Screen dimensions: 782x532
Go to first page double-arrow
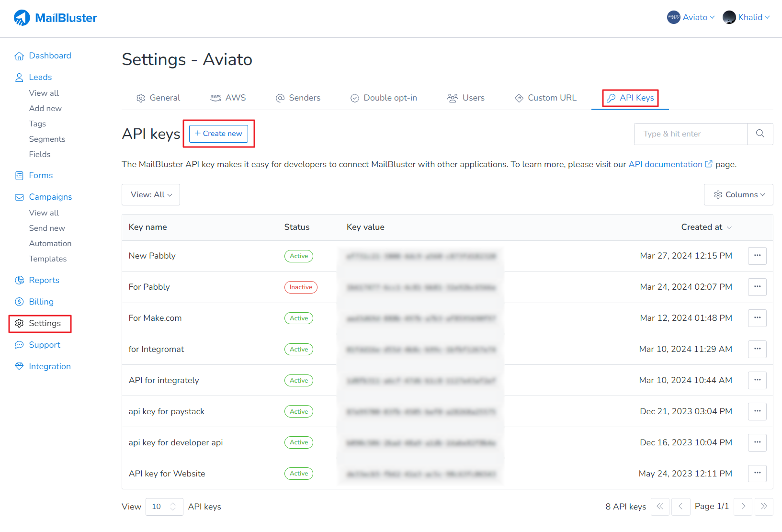[x=660, y=506]
